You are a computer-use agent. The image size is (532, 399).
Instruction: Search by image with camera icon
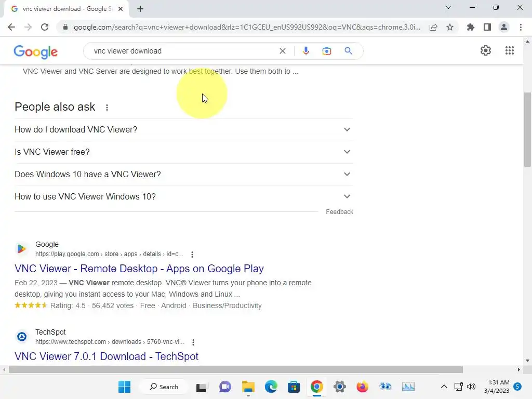point(326,51)
